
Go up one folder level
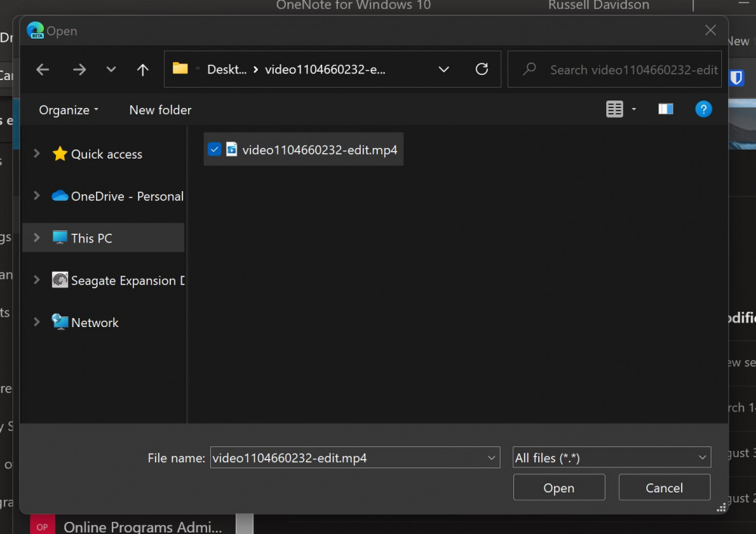142,69
